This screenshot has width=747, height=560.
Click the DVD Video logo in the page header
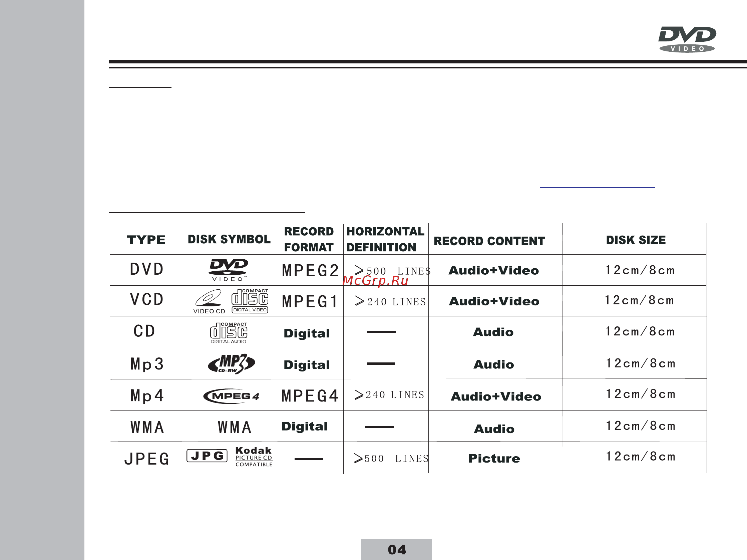[687, 39]
